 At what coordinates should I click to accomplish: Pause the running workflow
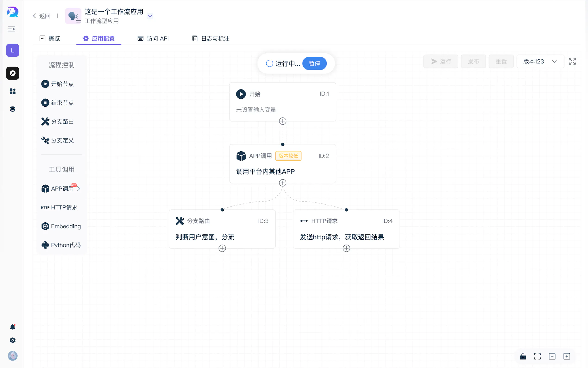tap(314, 63)
